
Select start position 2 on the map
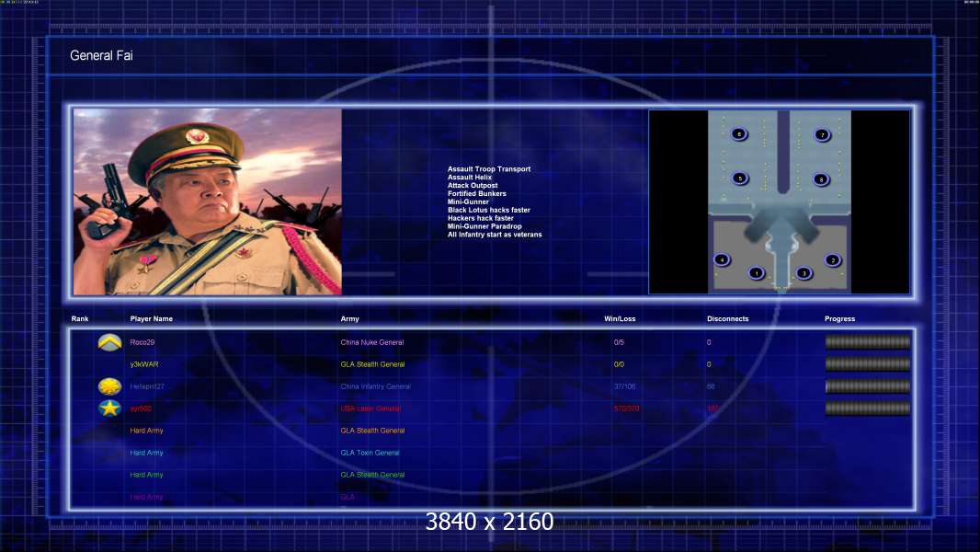(833, 260)
